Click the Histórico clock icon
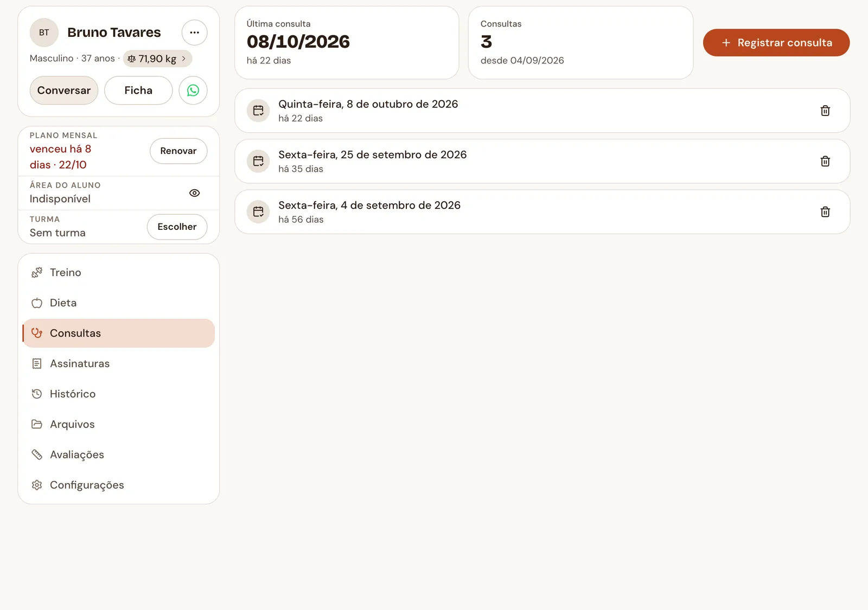868x610 pixels. click(x=37, y=394)
